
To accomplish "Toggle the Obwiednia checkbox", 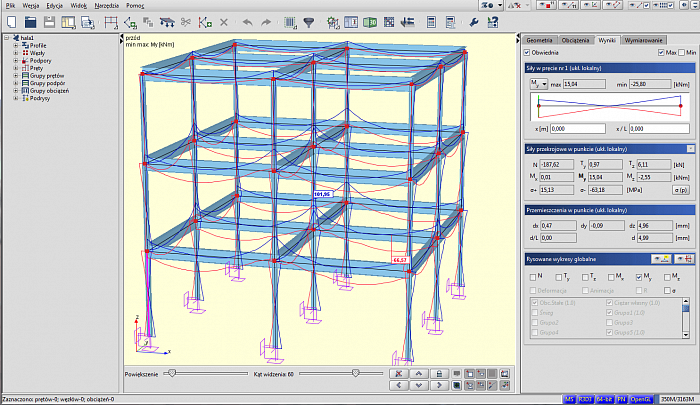I will pyautogui.click(x=528, y=52).
